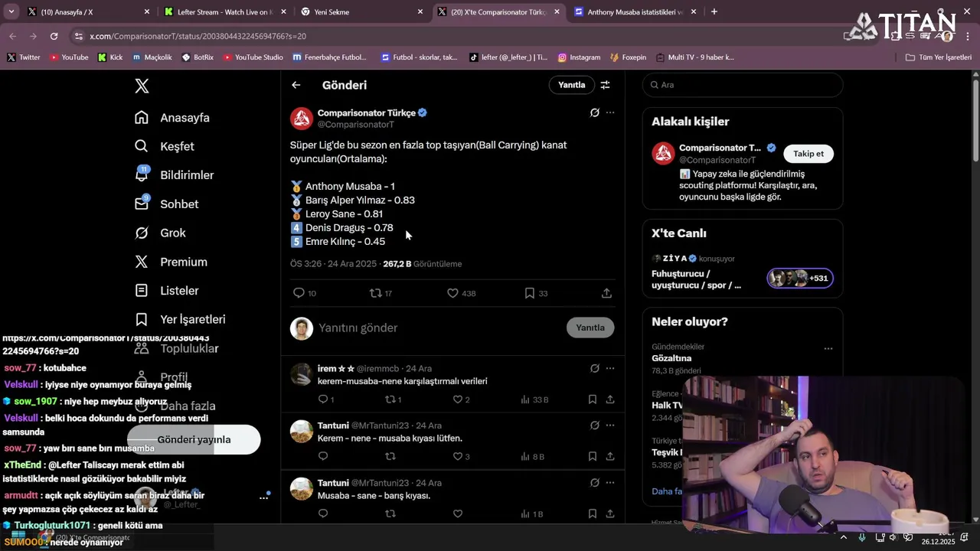Open Anasayfa from the sidebar
The height and width of the screenshot is (551, 980).
point(172,118)
